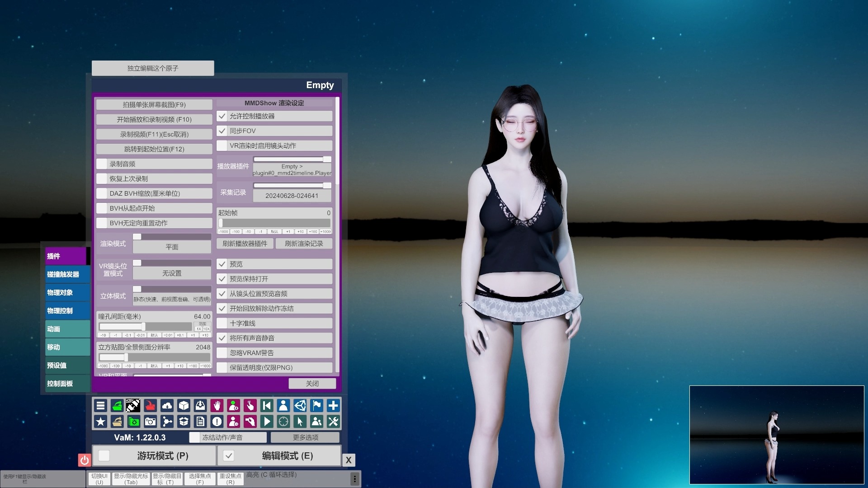Click the blue single person icon

(x=283, y=406)
